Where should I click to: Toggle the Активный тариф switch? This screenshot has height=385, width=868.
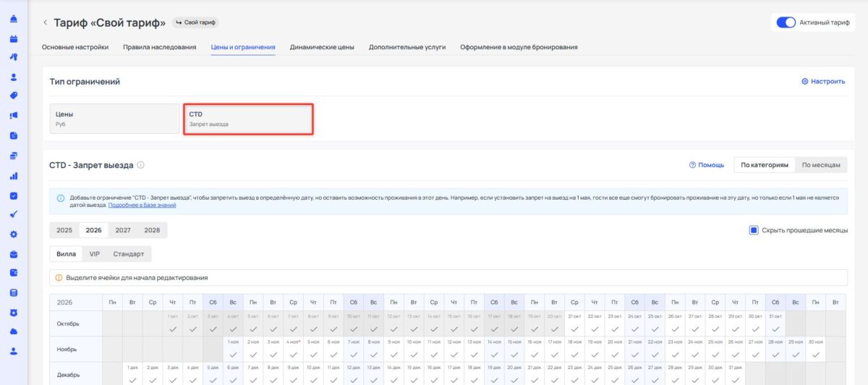point(786,22)
